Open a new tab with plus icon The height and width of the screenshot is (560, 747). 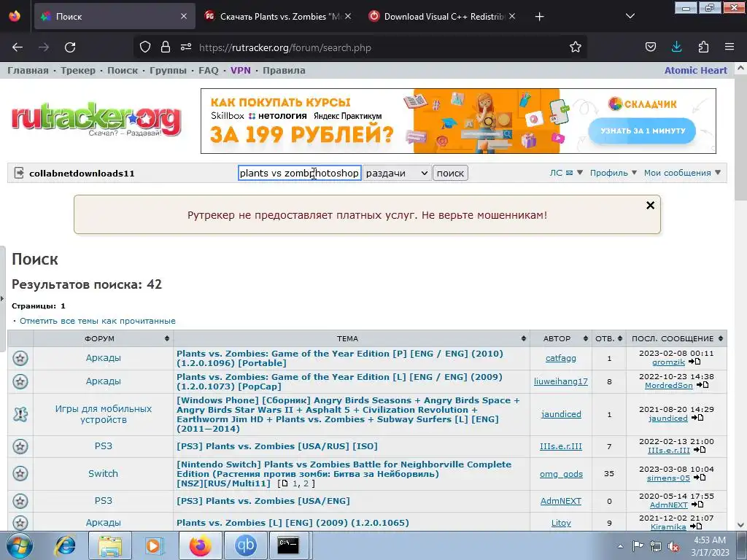(539, 17)
